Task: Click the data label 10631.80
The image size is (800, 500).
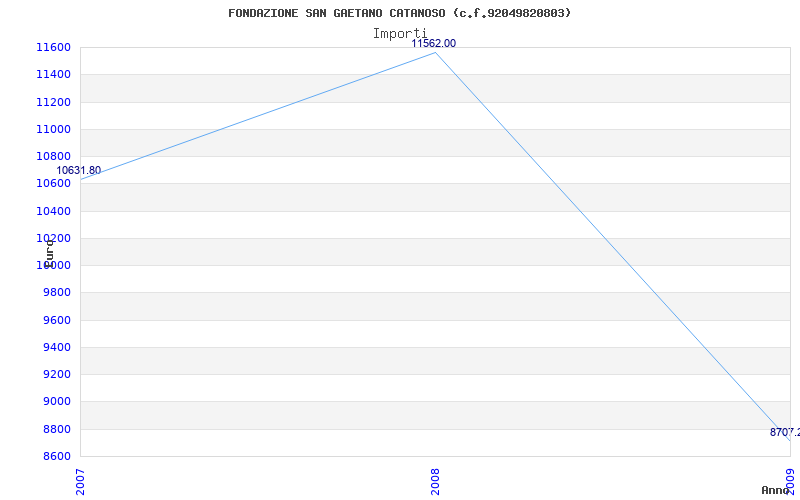Action: click(79, 170)
